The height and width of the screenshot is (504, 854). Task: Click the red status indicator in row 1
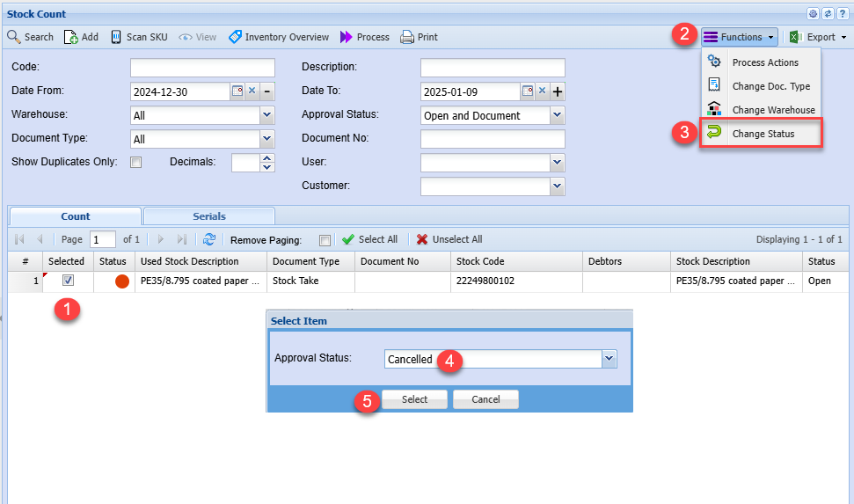point(122,281)
